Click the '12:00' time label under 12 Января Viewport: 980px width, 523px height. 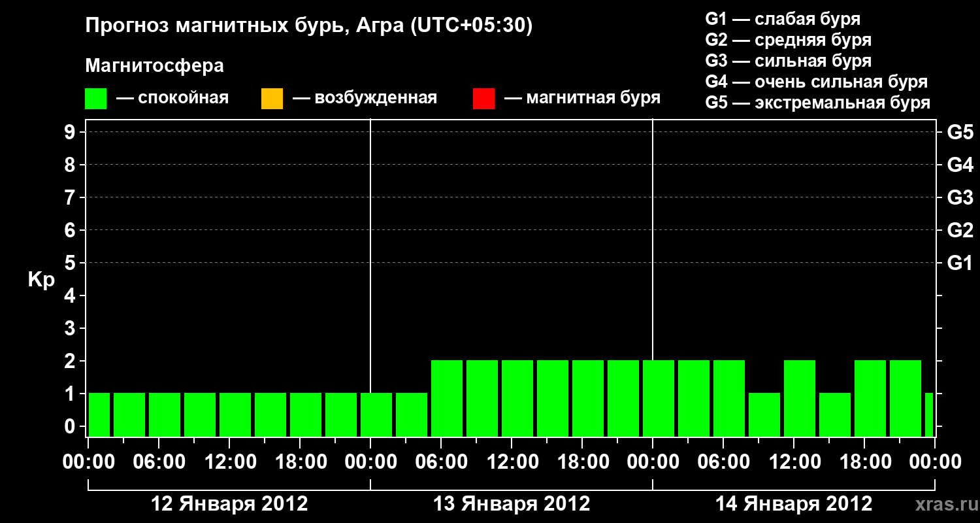[x=230, y=462]
